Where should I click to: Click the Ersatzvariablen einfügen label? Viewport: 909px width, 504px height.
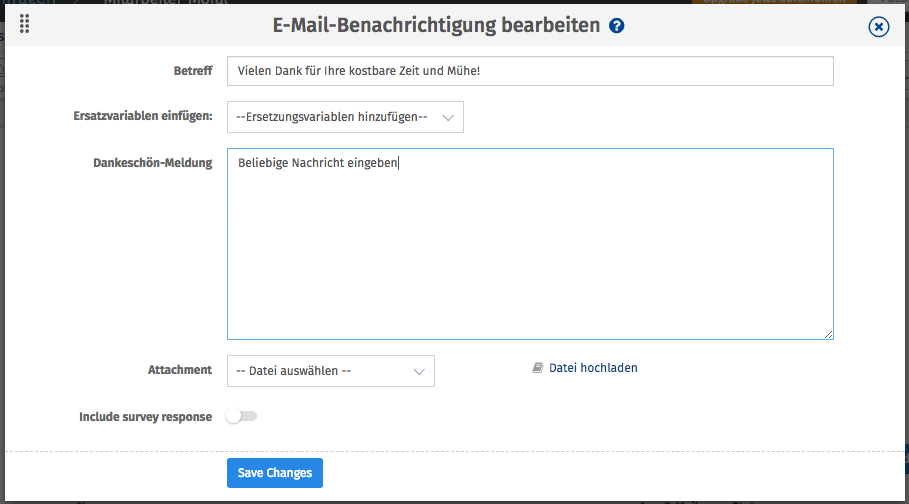tap(143, 116)
